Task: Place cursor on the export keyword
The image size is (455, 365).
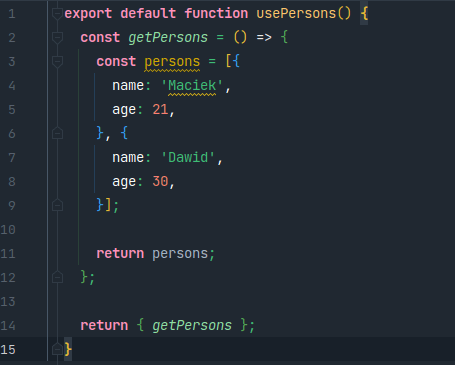Action: pyautogui.click(x=88, y=14)
